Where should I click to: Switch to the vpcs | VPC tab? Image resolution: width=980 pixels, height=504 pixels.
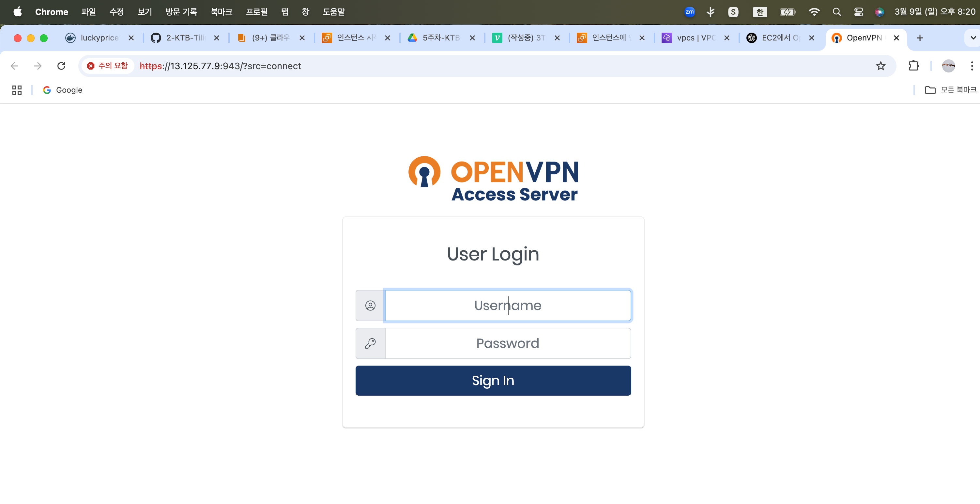click(696, 38)
